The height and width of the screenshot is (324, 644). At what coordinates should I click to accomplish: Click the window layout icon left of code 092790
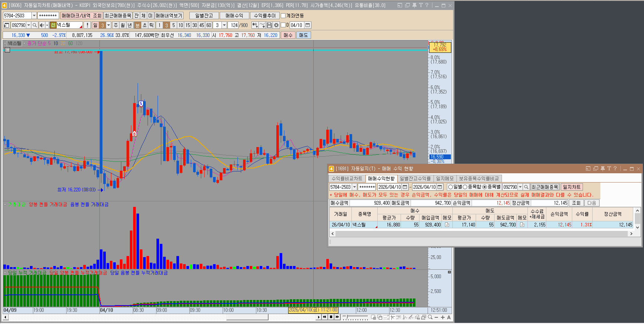7,25
